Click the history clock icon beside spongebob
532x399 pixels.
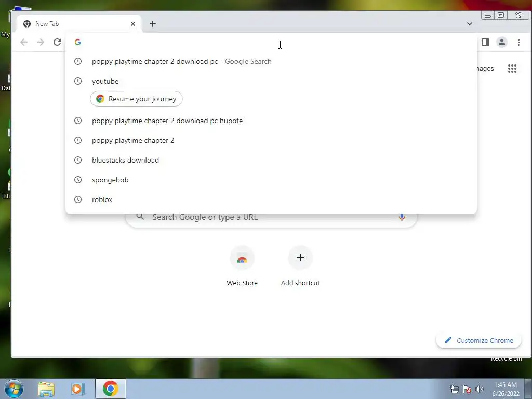point(78,180)
